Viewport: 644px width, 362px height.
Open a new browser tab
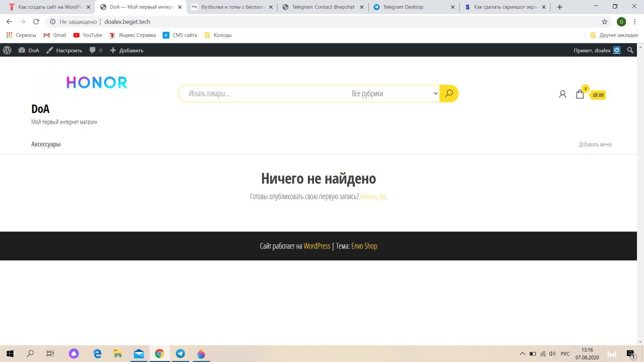[x=559, y=7]
